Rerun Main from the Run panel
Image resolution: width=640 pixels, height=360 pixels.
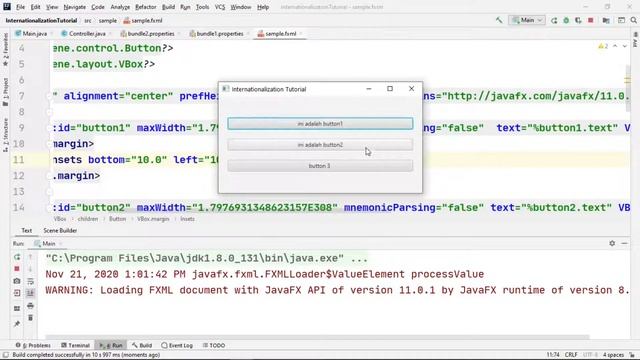pos(17,257)
